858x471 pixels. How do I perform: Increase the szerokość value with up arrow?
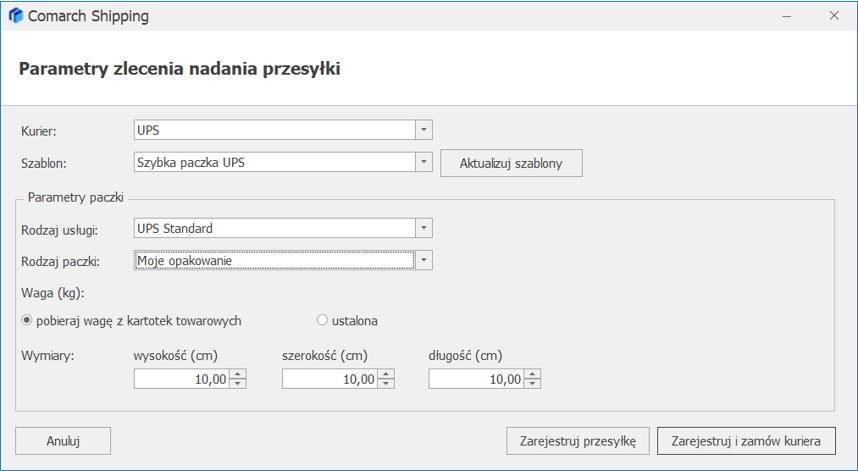[x=386, y=374]
